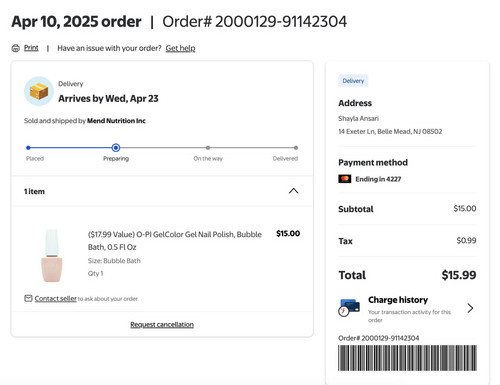The width and height of the screenshot is (500, 385).
Task: Click the '$15.99' total amount
Action: pyautogui.click(x=459, y=275)
